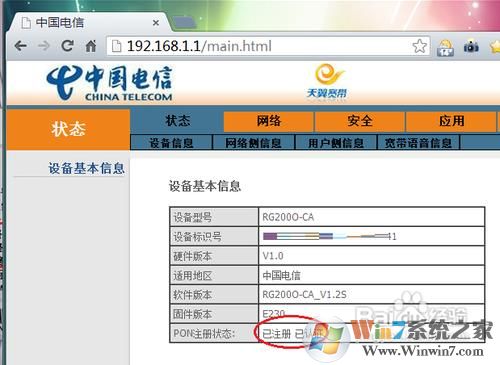Open the 安全 menu tab
This screenshot has width=500, height=365.
(x=360, y=121)
